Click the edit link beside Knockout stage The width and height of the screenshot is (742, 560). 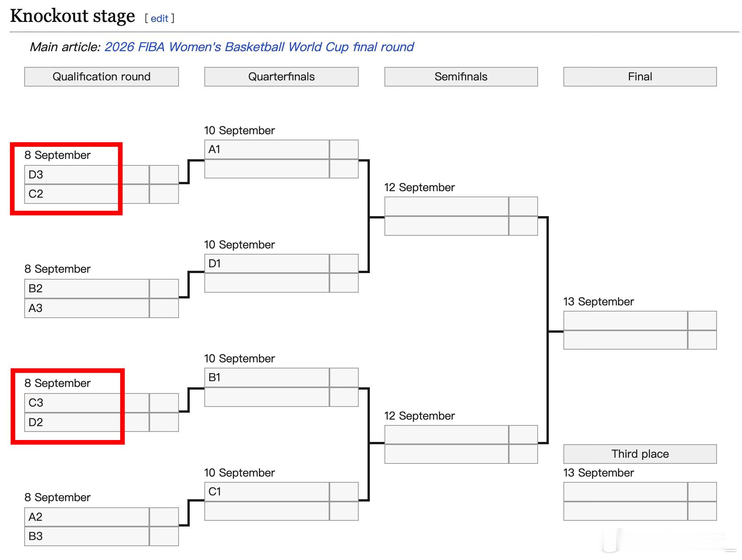pyautogui.click(x=159, y=18)
